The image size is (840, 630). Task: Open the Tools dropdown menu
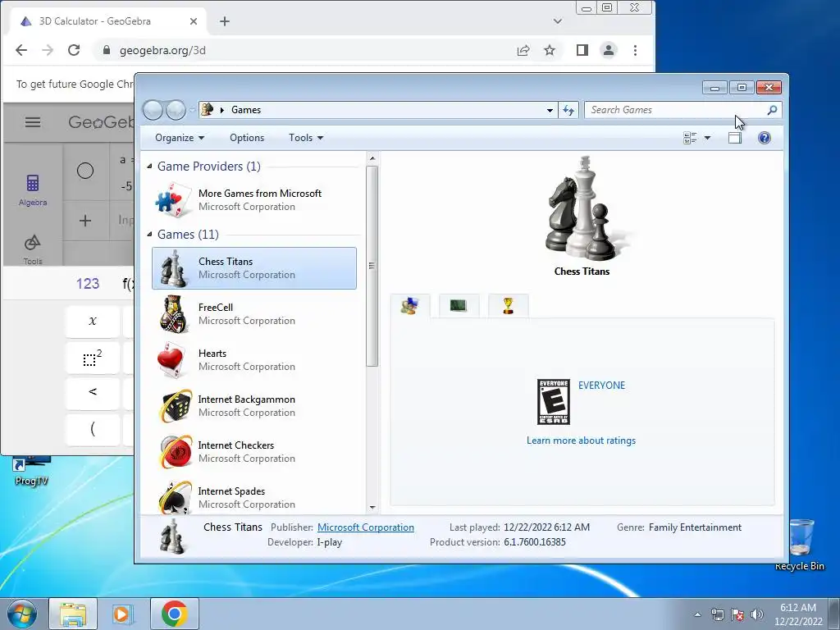(x=306, y=138)
